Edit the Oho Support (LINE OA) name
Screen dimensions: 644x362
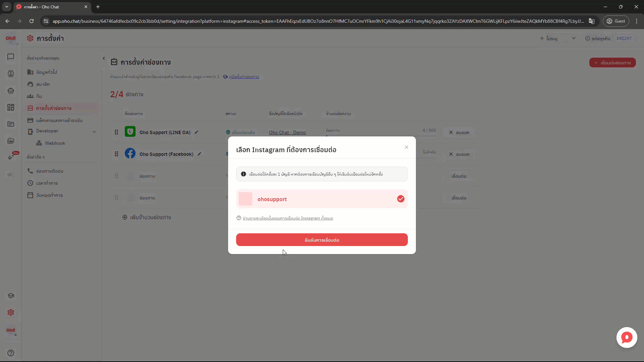[x=197, y=132]
